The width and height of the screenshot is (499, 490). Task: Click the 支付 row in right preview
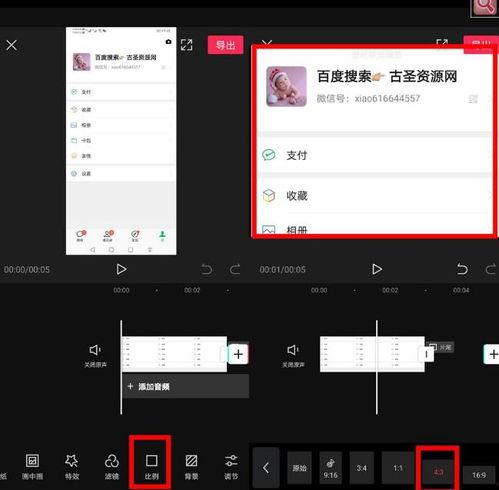375,155
